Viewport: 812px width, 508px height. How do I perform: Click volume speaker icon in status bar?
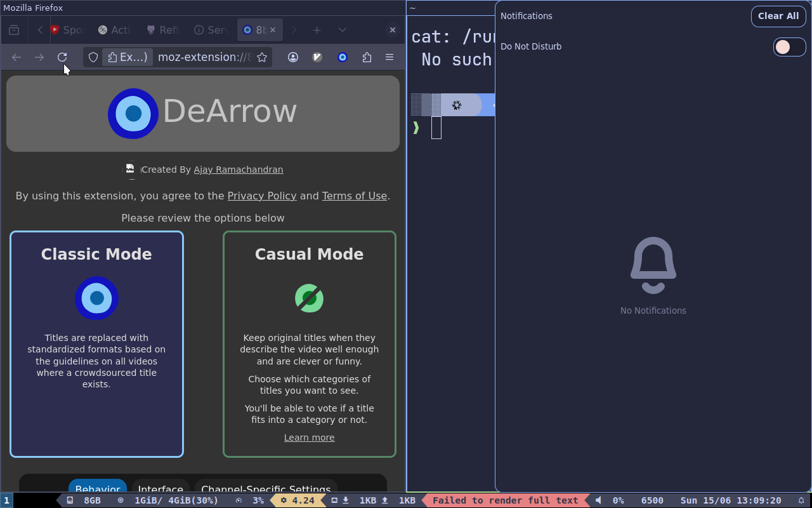598,500
